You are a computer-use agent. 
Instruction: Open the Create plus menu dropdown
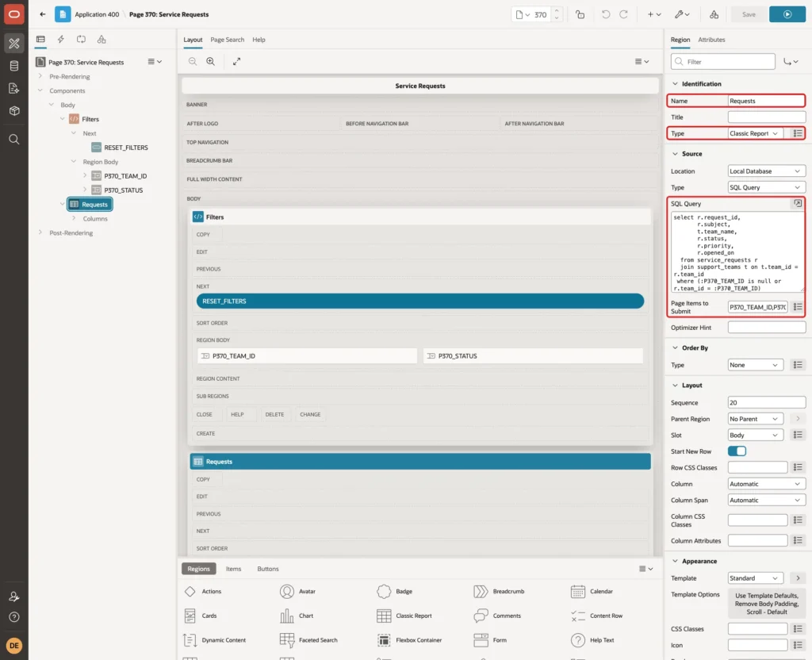coord(654,14)
